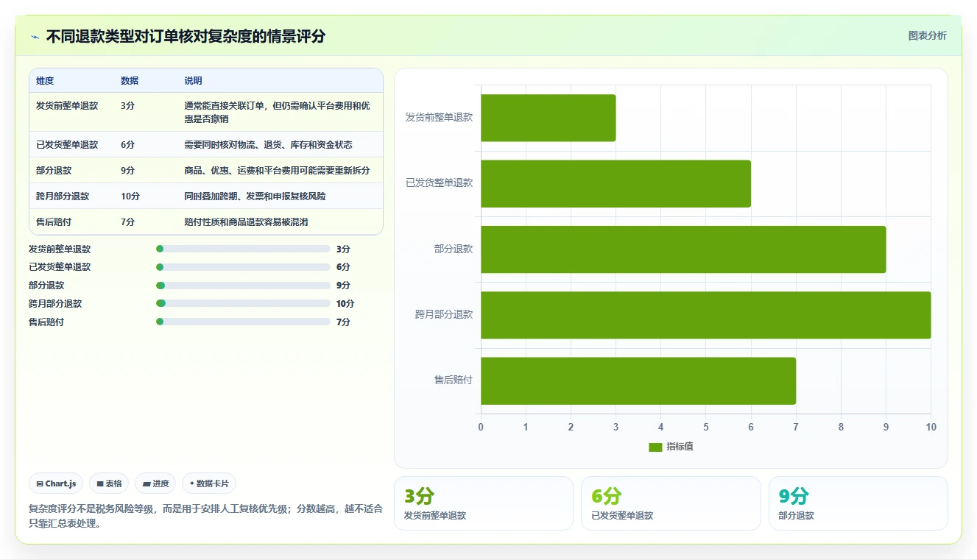Click the chart axis label 售后赔付
The width and height of the screenshot is (977, 560).
click(453, 380)
